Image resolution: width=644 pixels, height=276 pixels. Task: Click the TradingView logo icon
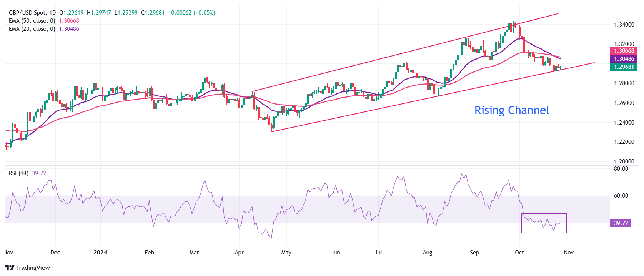[10, 268]
